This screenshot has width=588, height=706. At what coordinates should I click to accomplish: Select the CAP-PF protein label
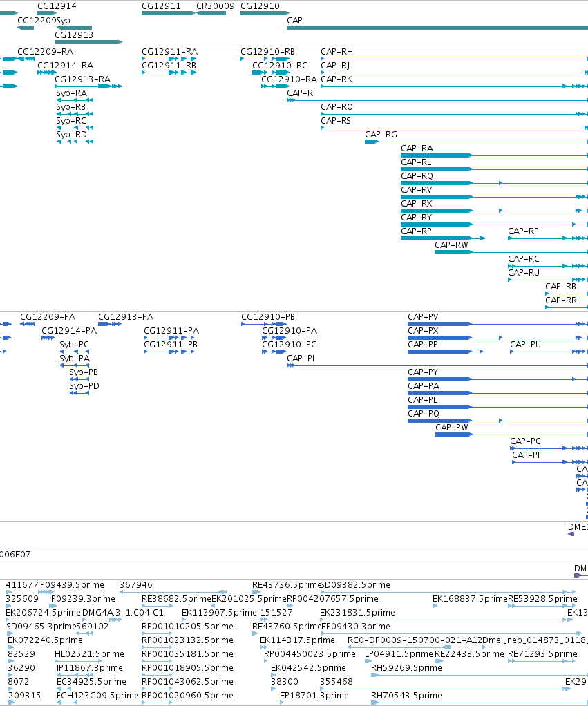pos(527,455)
